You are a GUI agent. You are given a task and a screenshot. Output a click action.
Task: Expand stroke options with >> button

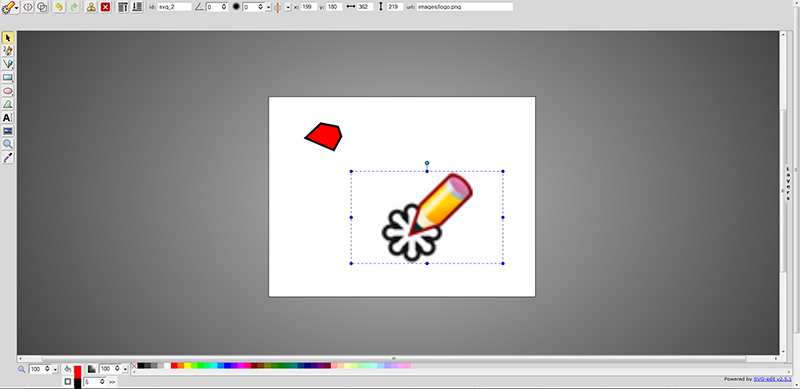tap(112, 381)
